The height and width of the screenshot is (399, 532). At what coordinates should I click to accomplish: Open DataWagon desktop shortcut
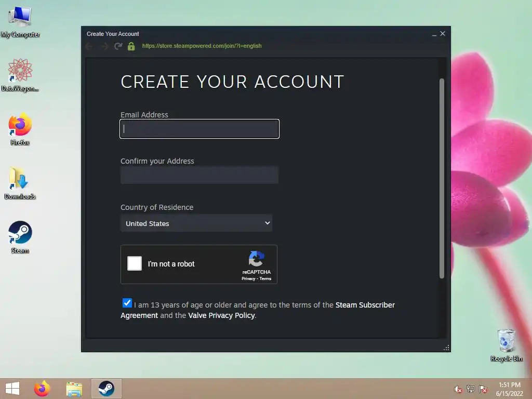click(x=20, y=75)
